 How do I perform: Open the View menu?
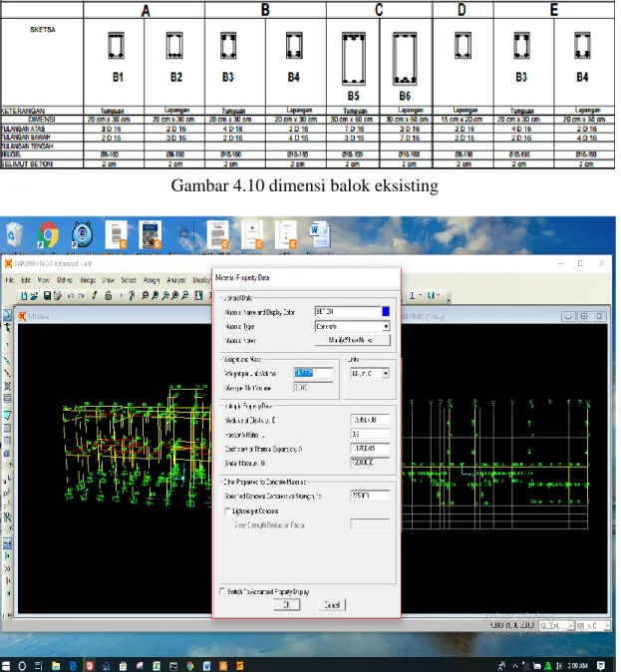click(44, 280)
